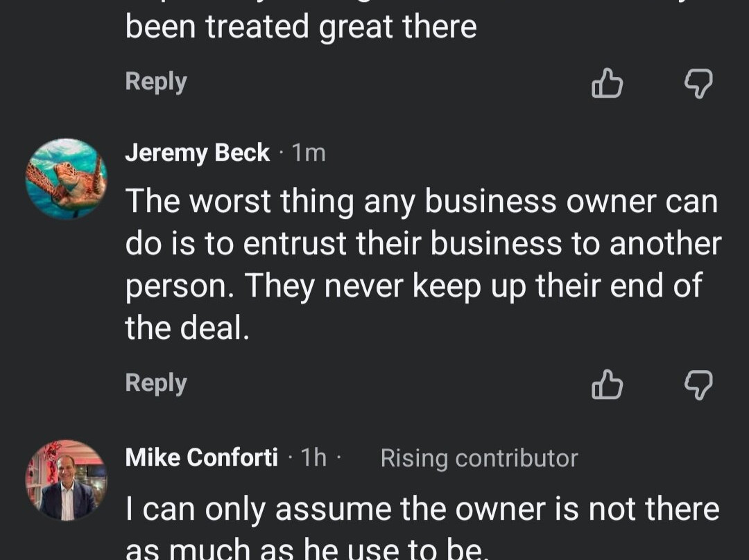Tap the 1m timestamp on Jeremy's comment
Viewport: 749px width, 560px height.
click(309, 153)
